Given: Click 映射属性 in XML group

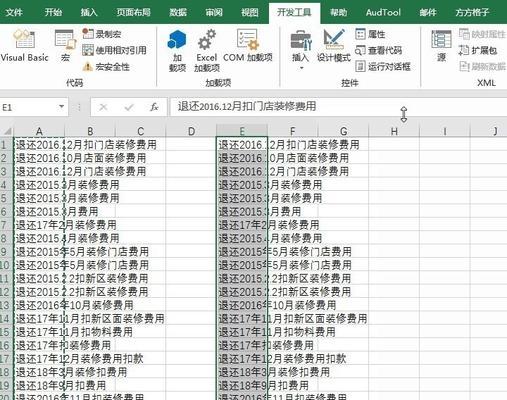Looking at the screenshot, I should [x=482, y=34].
